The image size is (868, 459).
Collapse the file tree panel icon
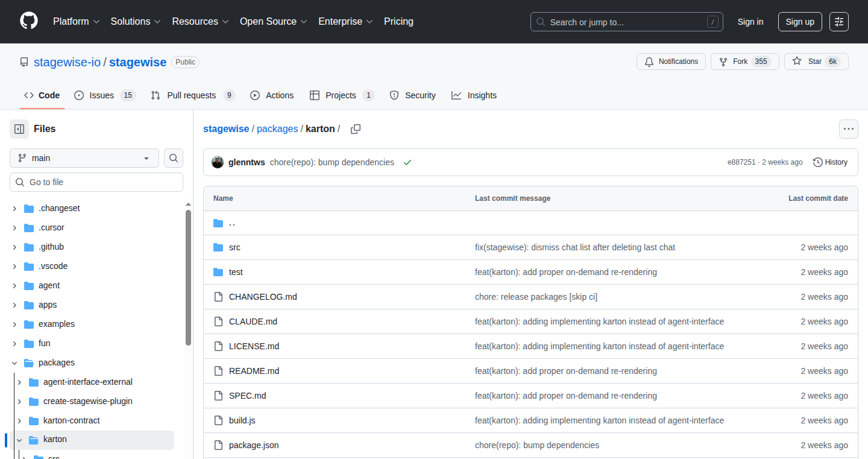19,129
